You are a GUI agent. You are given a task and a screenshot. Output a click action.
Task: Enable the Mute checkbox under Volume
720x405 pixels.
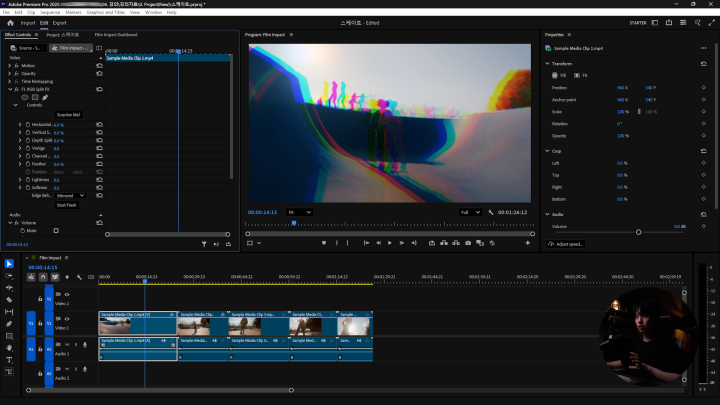[55, 230]
